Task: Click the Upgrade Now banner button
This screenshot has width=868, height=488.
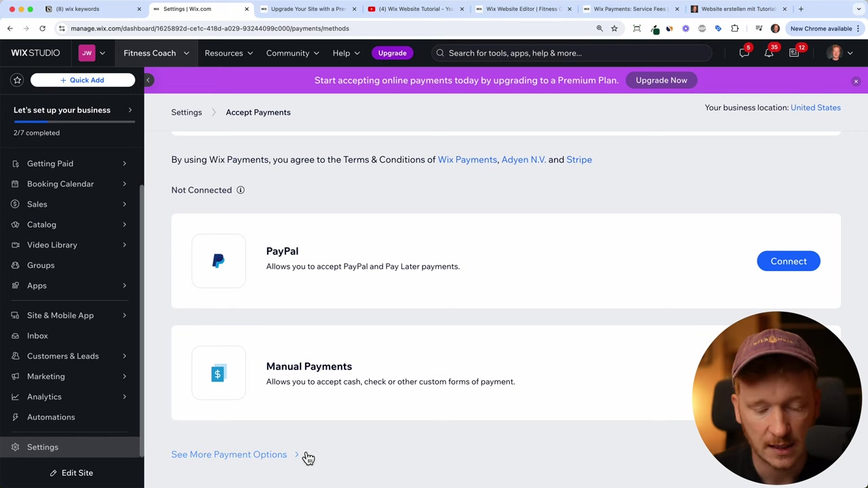Action: coord(661,80)
